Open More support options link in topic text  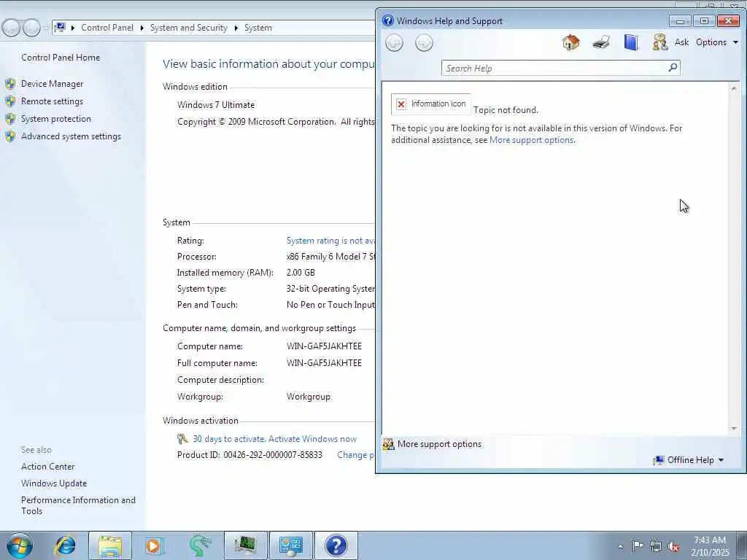point(531,140)
